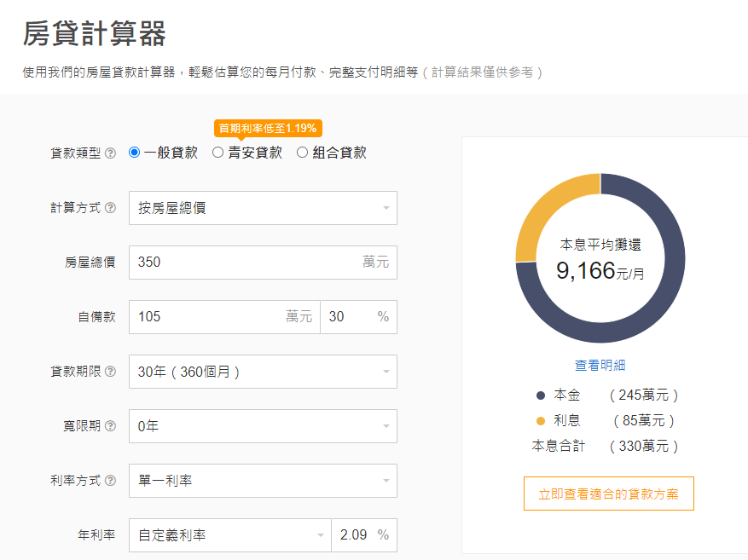748x560 pixels.
Task: Click the 查看明細 link
Action: (x=600, y=365)
